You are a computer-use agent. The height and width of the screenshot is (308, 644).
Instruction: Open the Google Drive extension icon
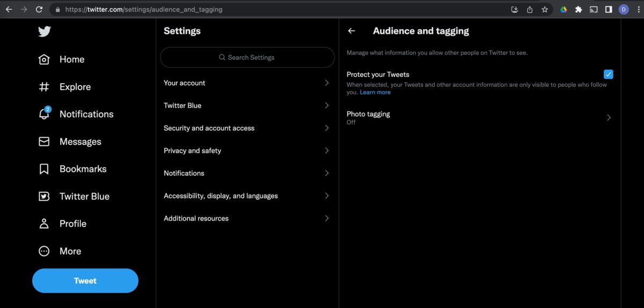point(563,9)
